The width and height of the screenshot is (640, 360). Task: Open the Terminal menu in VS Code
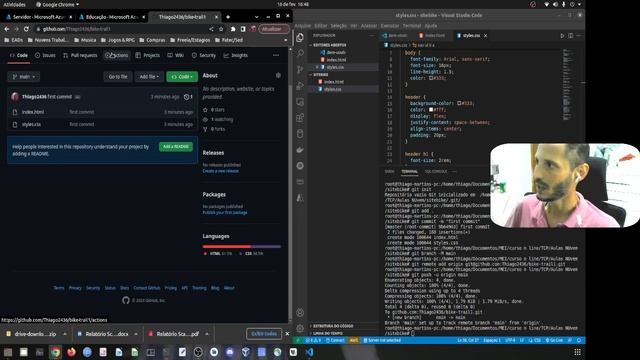click(x=411, y=26)
